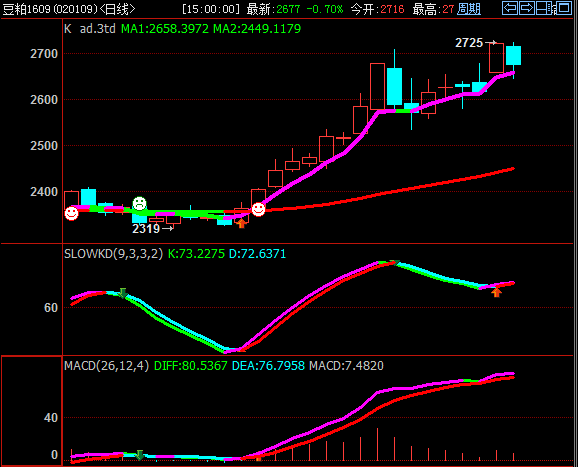Click red smiley marker at MA crossover
The image size is (578, 467).
tap(258, 209)
